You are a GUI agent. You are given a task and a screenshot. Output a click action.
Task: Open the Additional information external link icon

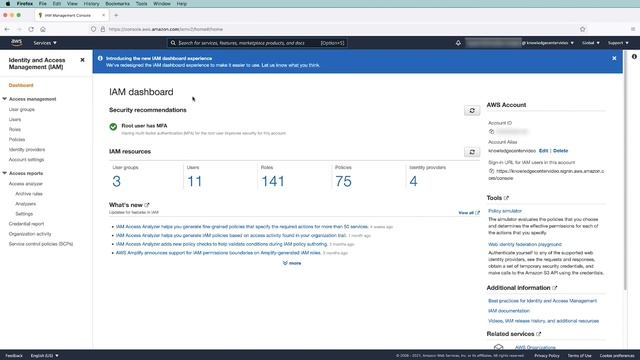tap(555, 288)
